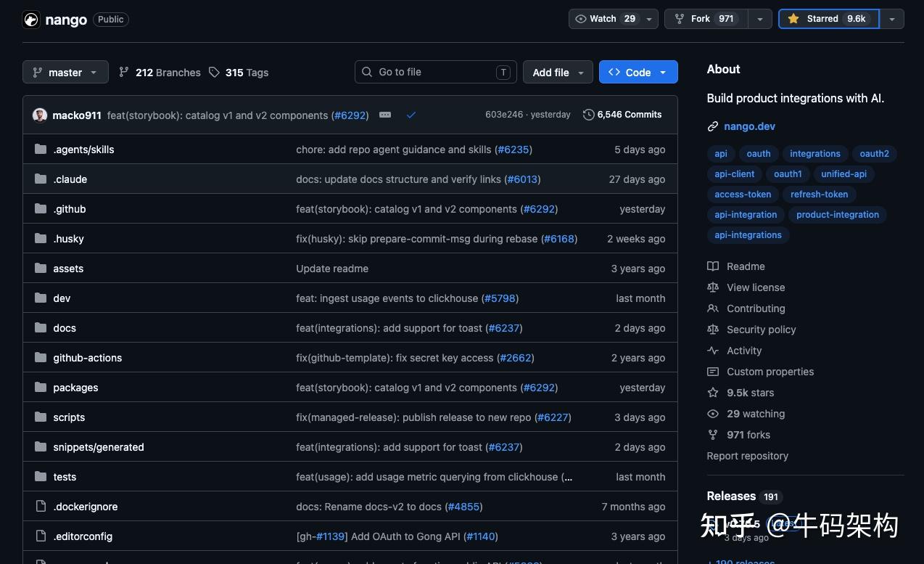Click the folder icon beside github-actions

click(41, 358)
